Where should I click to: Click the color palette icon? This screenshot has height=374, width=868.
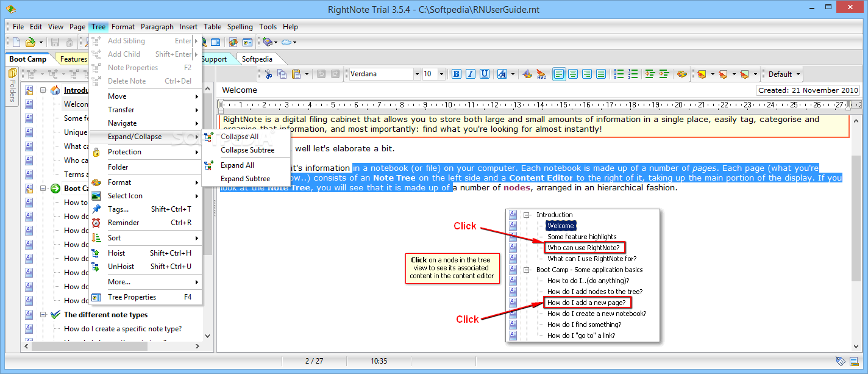(682, 74)
